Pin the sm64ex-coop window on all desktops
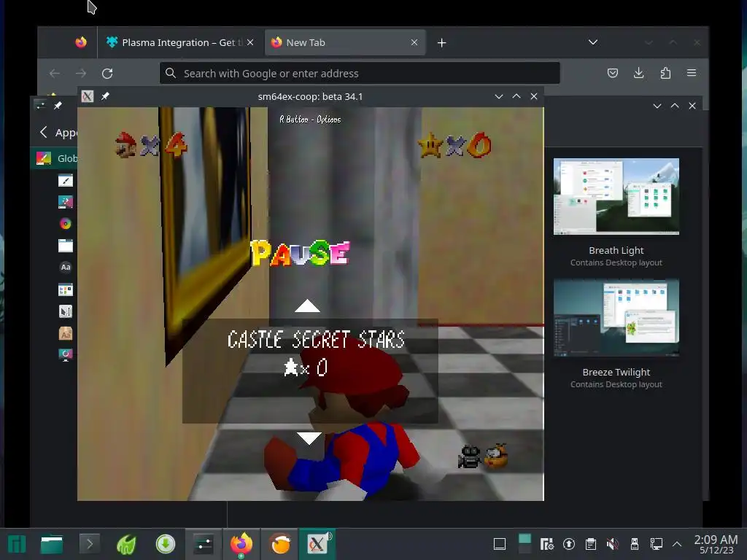 pyautogui.click(x=105, y=96)
